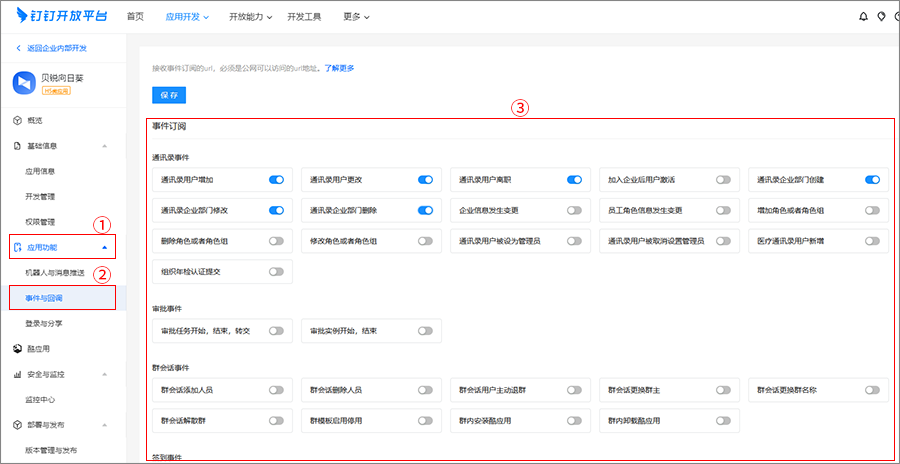900x464 pixels.
Task: Turn on 群会话添加人员 event switch
Action: 276,390
